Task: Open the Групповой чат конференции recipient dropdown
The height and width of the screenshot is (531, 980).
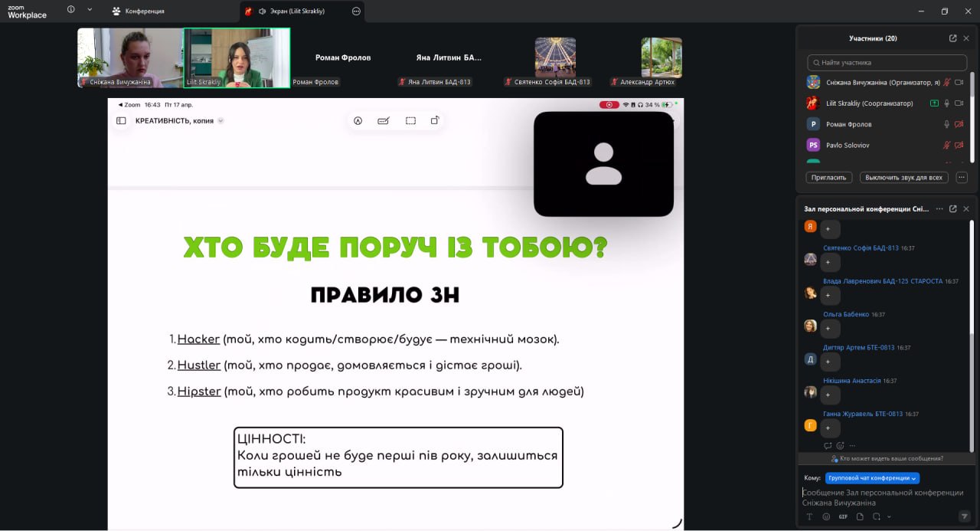Action: [x=872, y=478]
